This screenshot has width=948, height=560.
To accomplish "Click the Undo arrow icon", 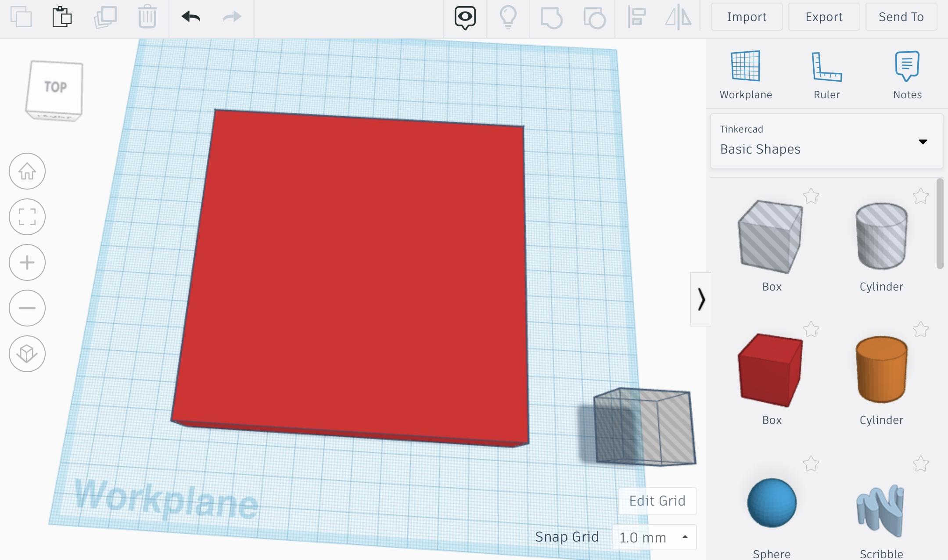I will click(x=190, y=17).
